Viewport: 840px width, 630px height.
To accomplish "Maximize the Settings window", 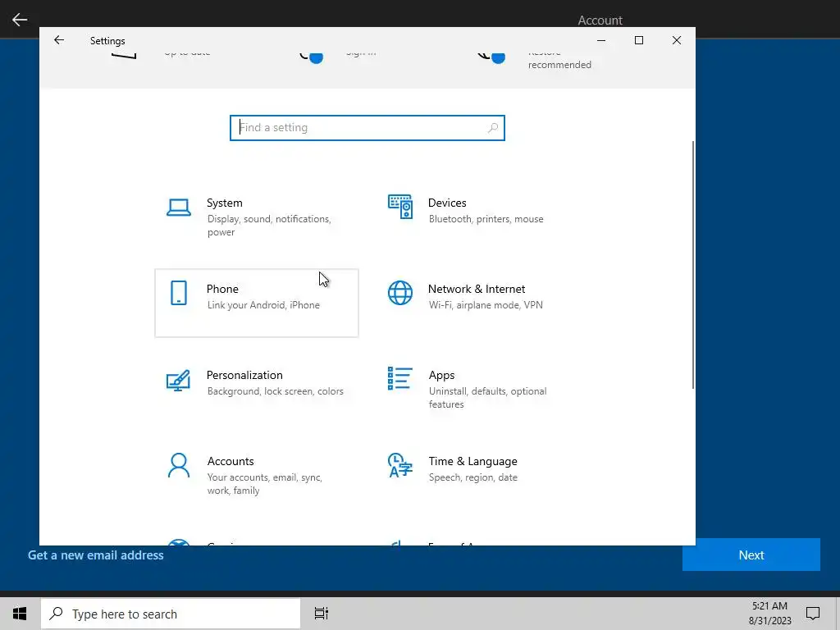I will [638, 40].
